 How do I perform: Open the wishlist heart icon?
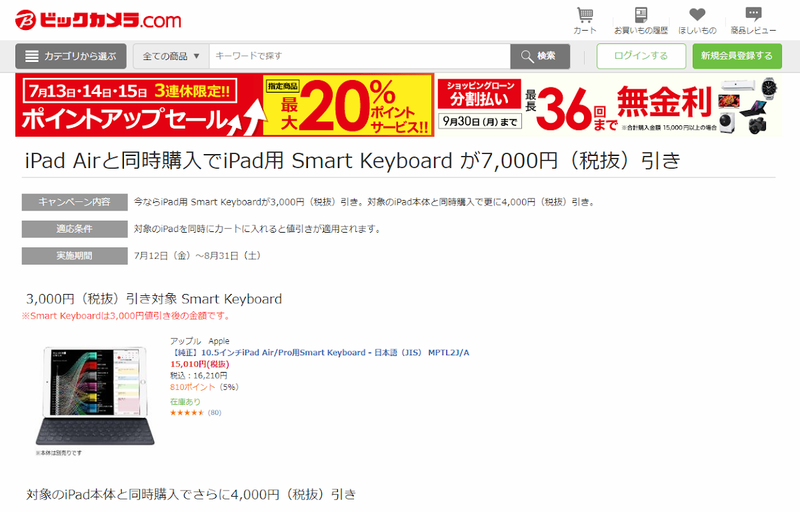697,15
